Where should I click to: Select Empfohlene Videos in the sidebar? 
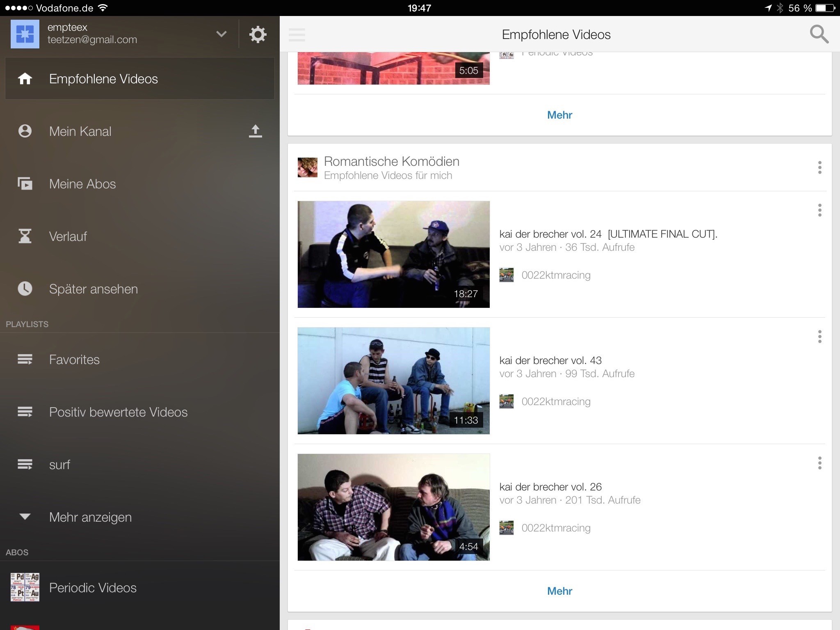coord(140,78)
